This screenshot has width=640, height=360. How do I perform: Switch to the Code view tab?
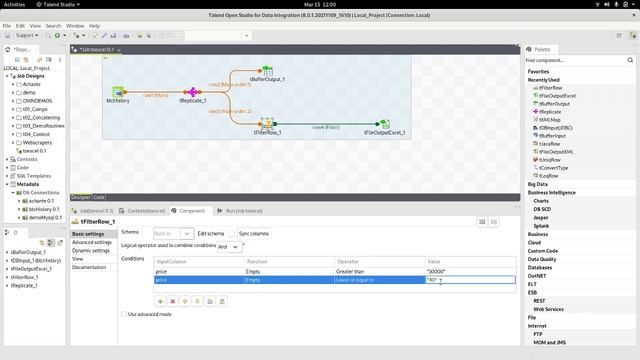[99, 197]
